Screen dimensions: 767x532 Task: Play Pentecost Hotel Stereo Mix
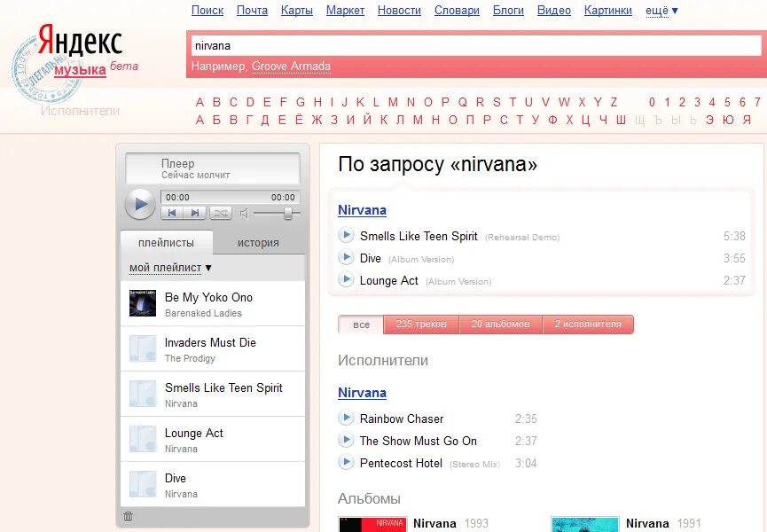coord(346,462)
